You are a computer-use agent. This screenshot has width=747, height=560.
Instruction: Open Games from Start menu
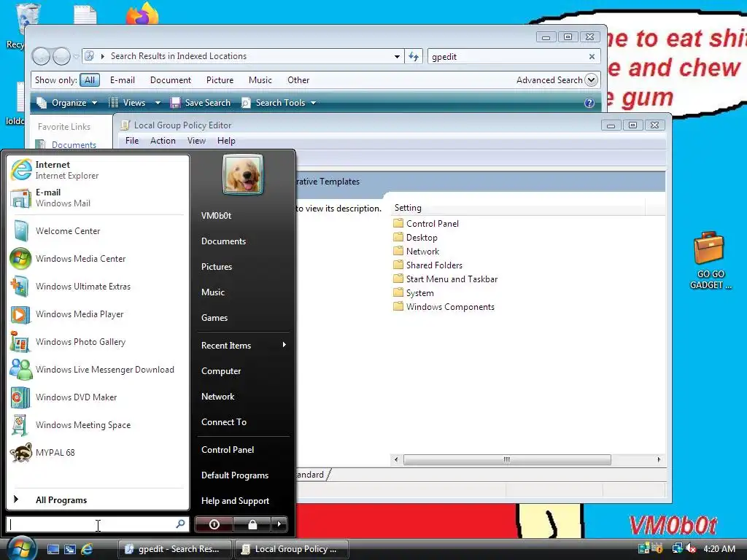click(214, 318)
